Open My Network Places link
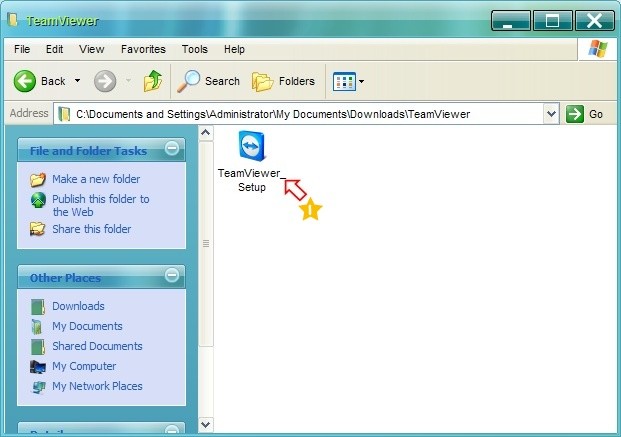This screenshot has width=621, height=437. tap(97, 386)
